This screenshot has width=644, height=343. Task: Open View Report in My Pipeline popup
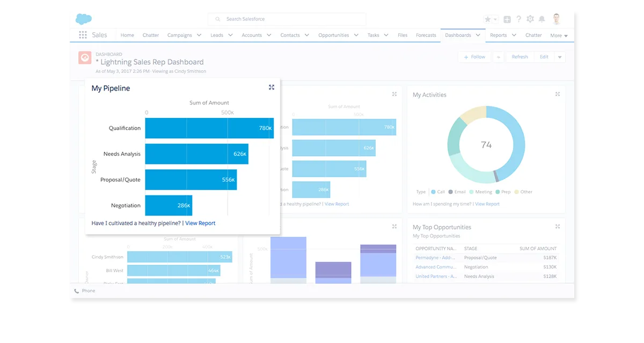[x=200, y=223]
